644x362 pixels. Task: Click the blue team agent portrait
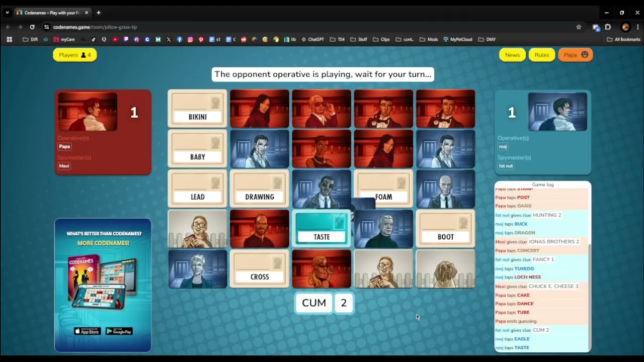(x=557, y=112)
